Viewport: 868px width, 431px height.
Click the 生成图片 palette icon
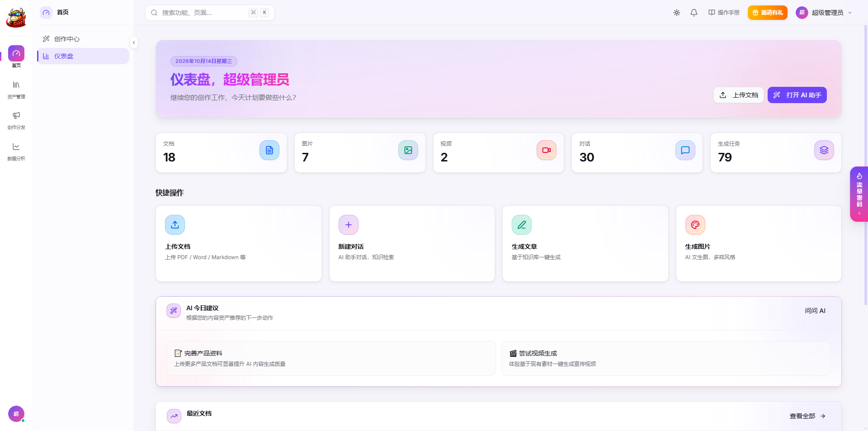point(695,225)
